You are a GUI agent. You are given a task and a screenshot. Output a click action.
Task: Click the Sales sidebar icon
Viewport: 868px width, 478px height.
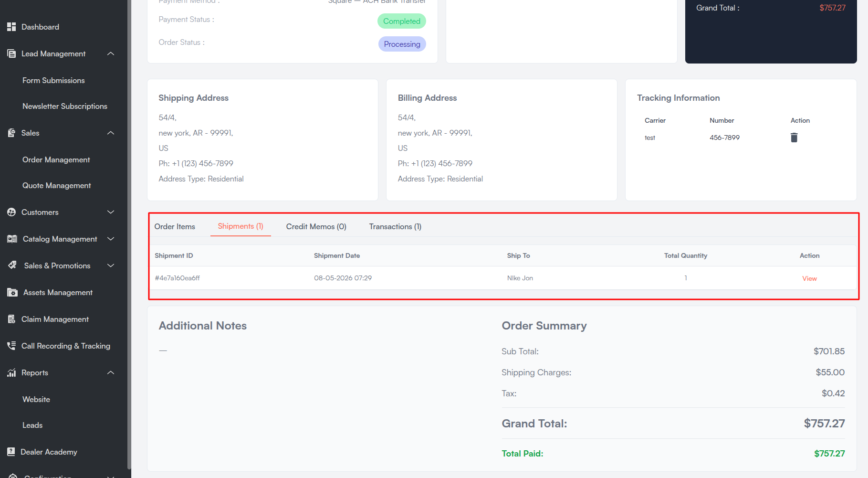click(x=11, y=133)
